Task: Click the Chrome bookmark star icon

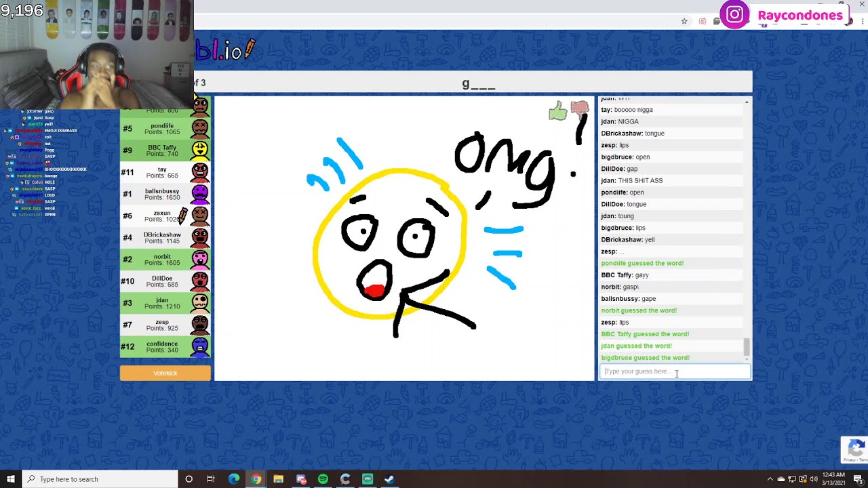Action: (684, 22)
